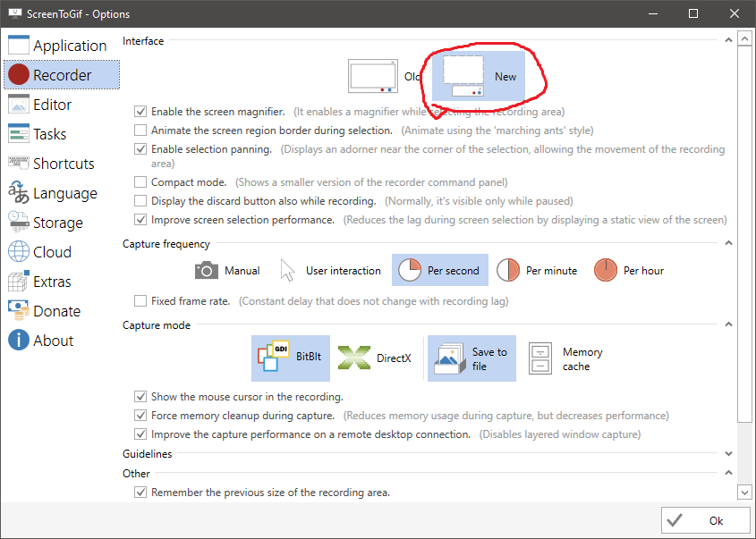756x539 pixels.
Task: Click the vertical scrollbar thumb
Action: [x=744, y=235]
